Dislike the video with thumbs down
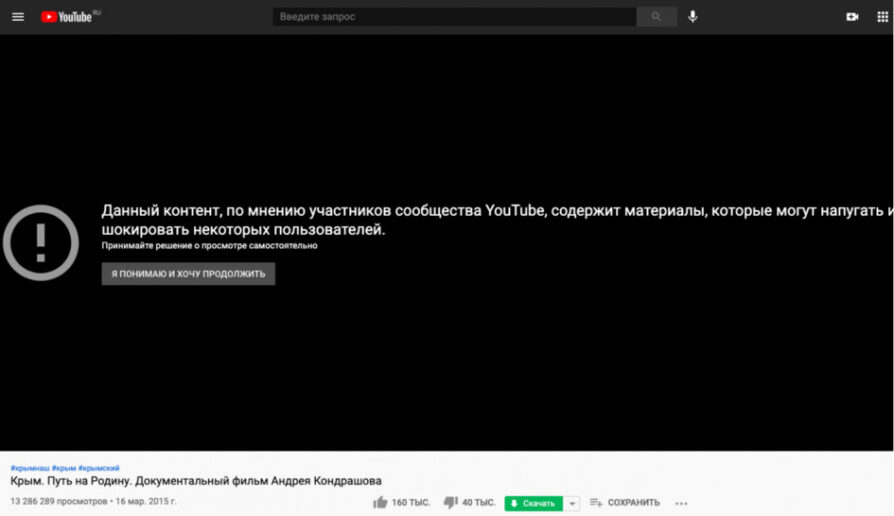The width and height of the screenshot is (894, 516). point(450,502)
